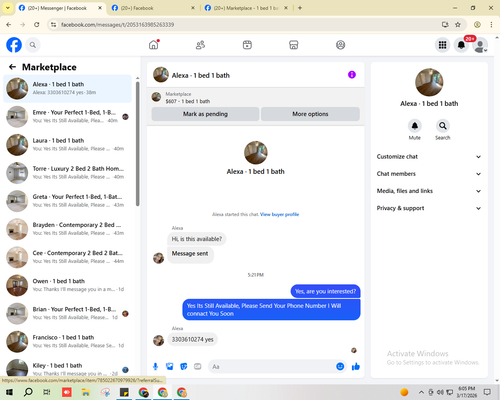500x400 pixels.
Task: Click the message '3303610274 yes'
Action: click(x=192, y=339)
